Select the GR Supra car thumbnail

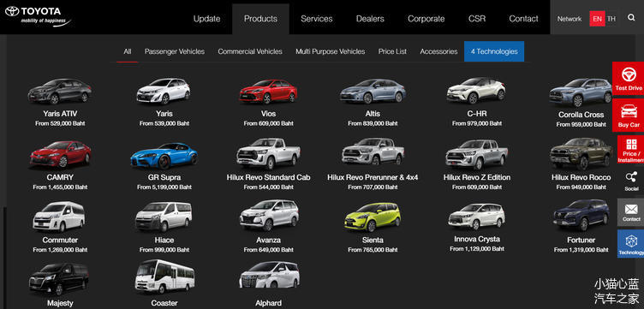point(164,156)
